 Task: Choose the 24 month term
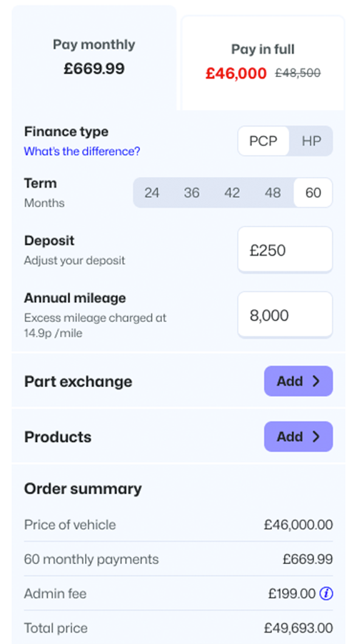point(151,193)
